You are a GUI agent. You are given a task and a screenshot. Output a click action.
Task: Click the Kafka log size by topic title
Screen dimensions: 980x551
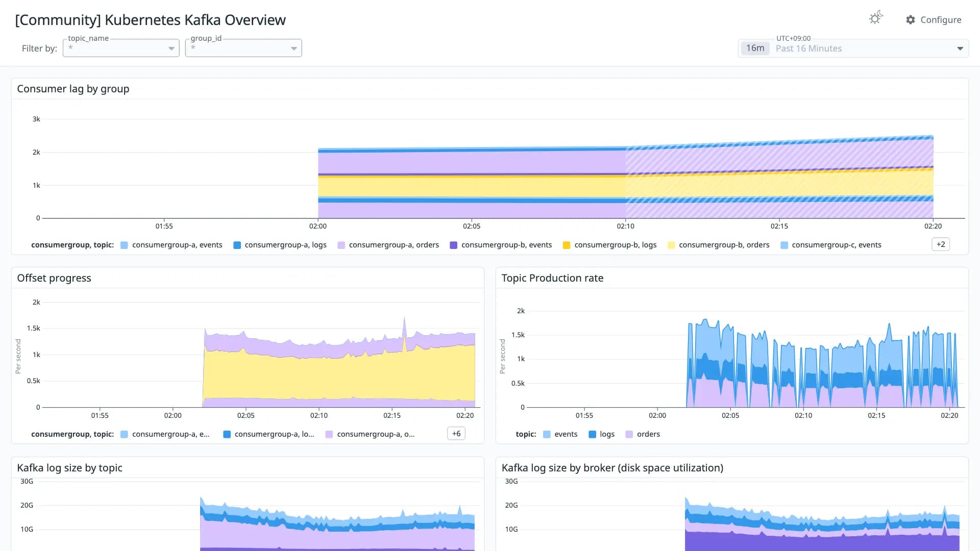point(69,468)
